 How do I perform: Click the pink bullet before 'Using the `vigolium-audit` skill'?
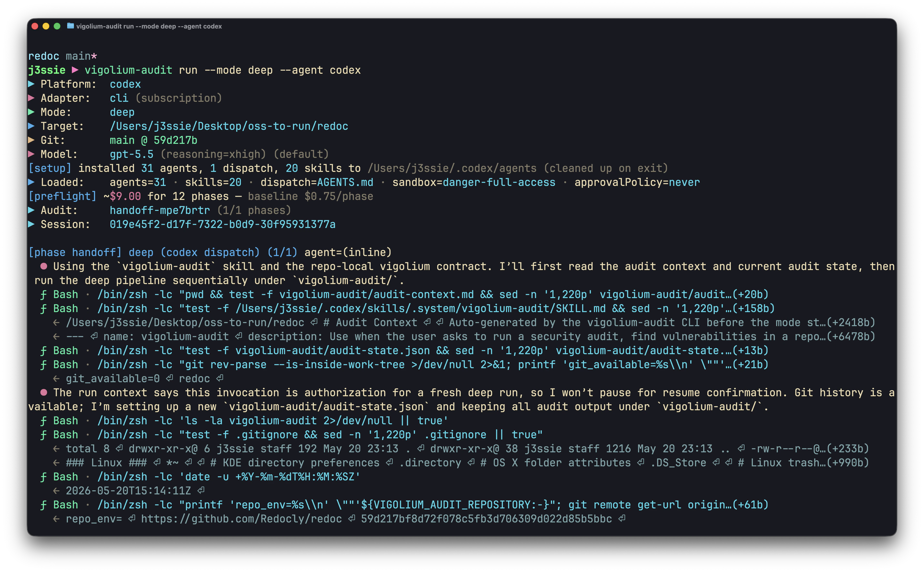(x=44, y=266)
